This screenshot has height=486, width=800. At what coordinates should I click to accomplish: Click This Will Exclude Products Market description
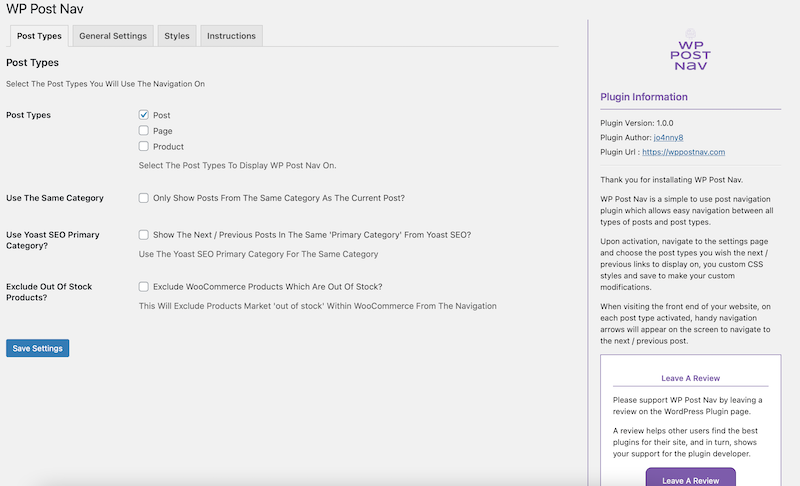pyautogui.click(x=317, y=306)
